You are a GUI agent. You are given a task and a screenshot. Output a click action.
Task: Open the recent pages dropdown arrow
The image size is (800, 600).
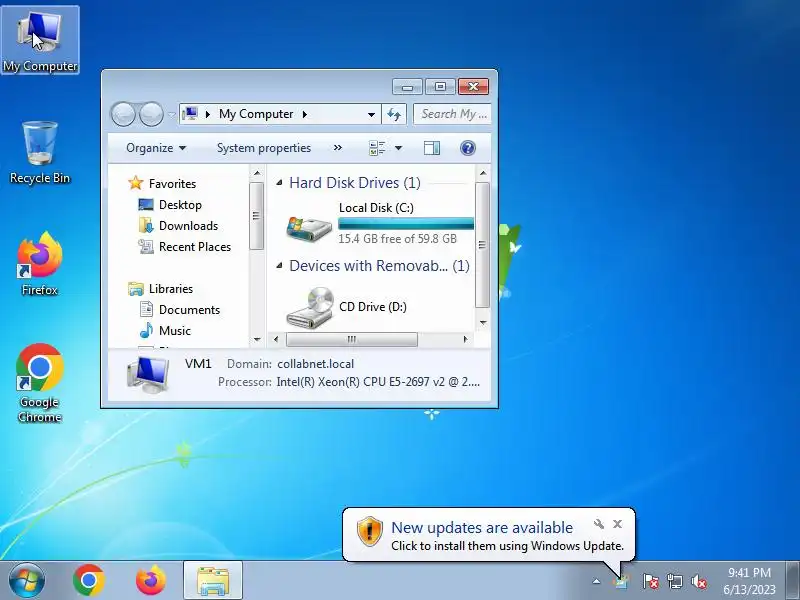pos(171,114)
